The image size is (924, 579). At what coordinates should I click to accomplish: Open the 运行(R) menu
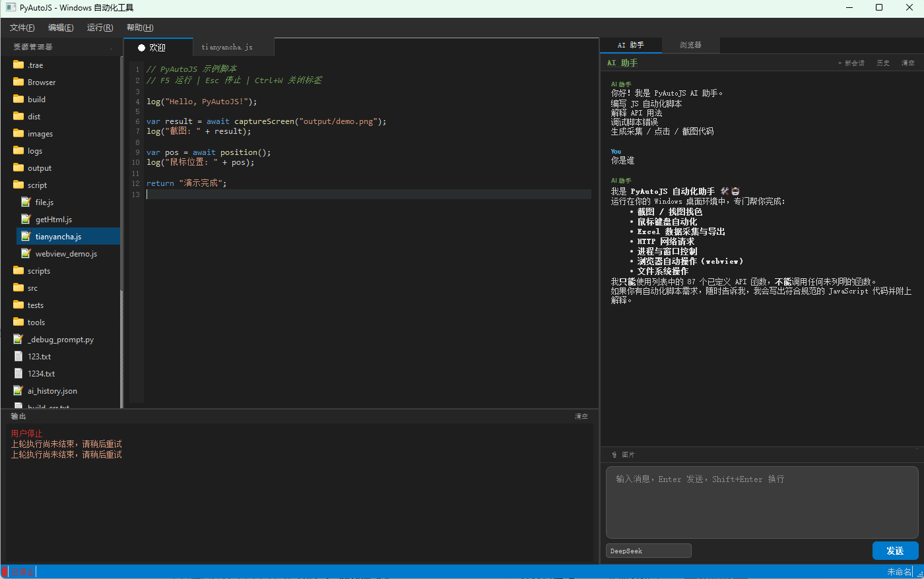[x=100, y=28]
